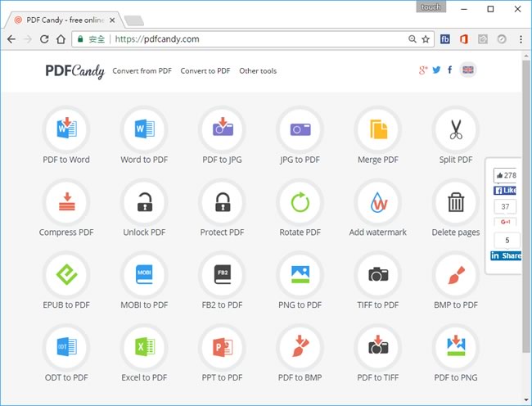Image resolution: width=532 pixels, height=406 pixels.
Task: Expand the Other tools menu
Action: tap(258, 71)
